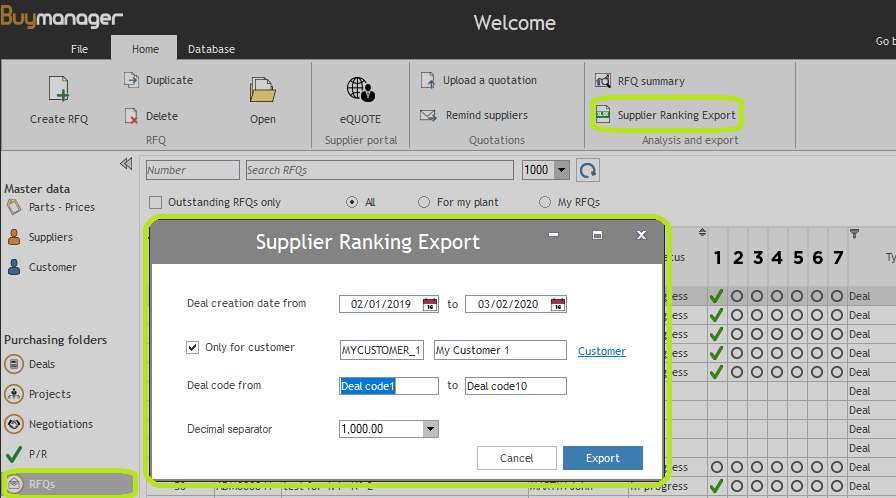The image size is (896, 498).
Task: Enable Outstanding RFQs only checkbox
Action: [155, 202]
